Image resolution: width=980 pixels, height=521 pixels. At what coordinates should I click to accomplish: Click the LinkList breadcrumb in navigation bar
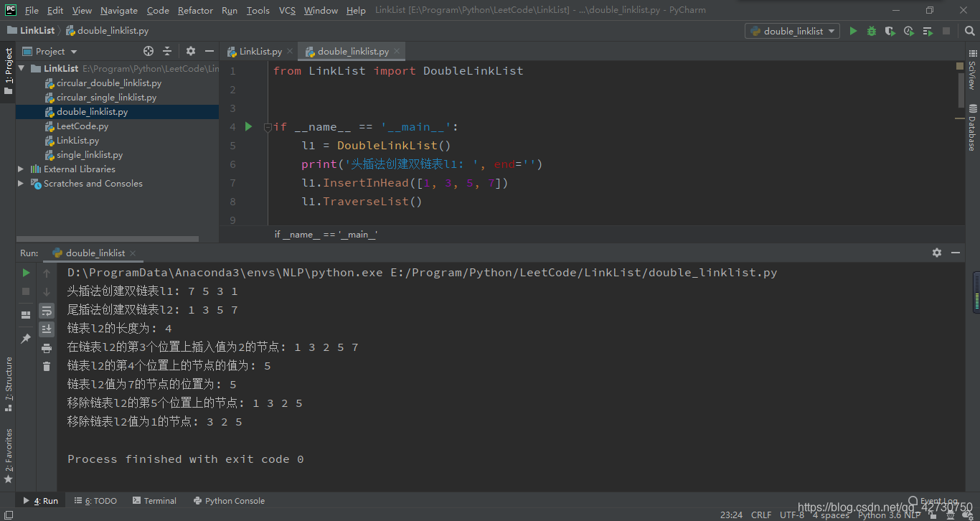31,31
